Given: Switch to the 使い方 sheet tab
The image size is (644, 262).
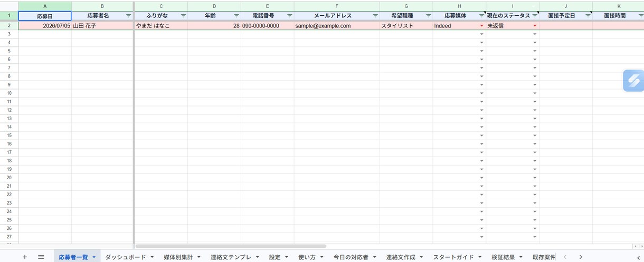Looking at the screenshot, I should coord(307,257).
